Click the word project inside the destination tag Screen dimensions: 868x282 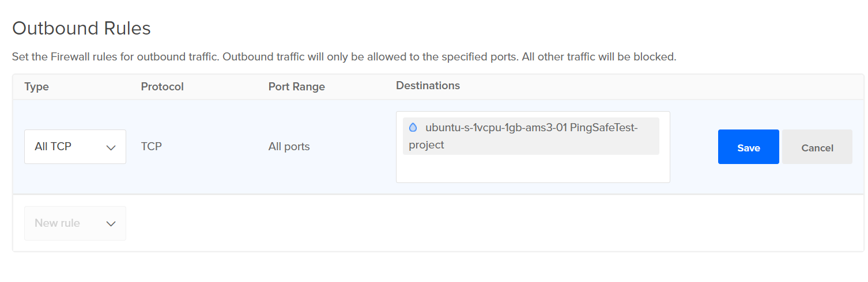coord(427,145)
